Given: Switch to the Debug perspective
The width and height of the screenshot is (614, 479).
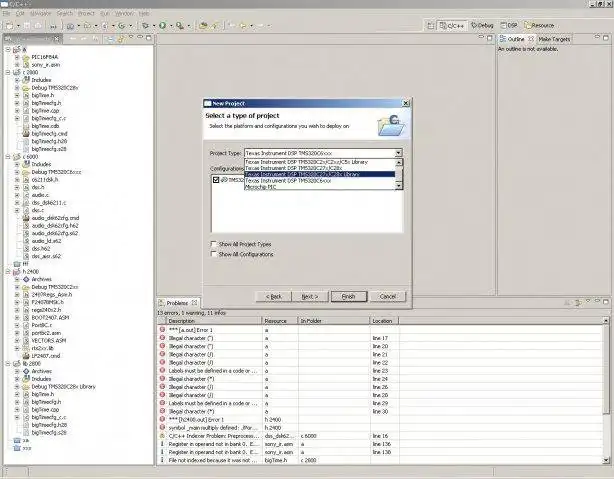Looking at the screenshot, I should pos(482,25).
